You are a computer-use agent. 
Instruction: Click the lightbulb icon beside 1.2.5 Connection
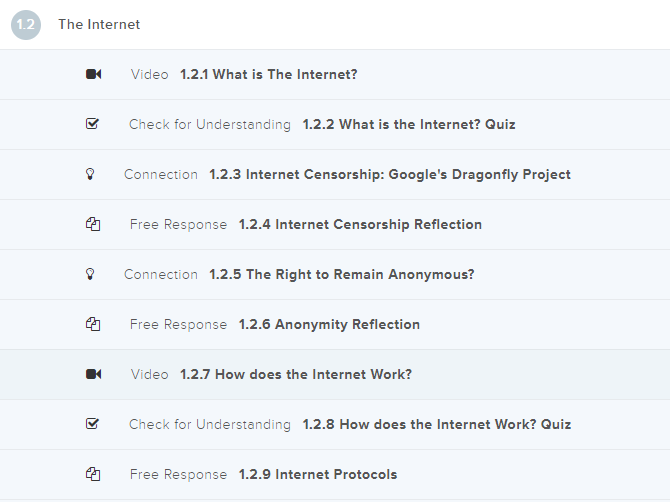coord(90,274)
